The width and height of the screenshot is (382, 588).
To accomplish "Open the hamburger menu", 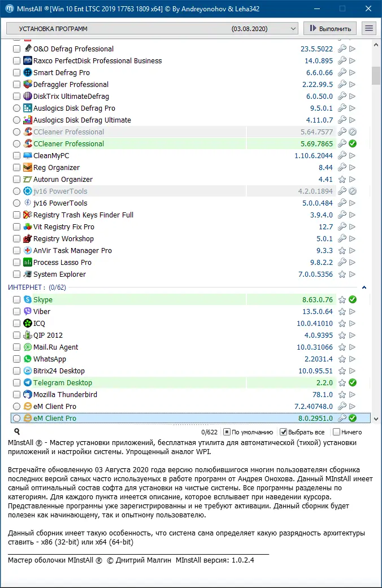I will [x=369, y=28].
